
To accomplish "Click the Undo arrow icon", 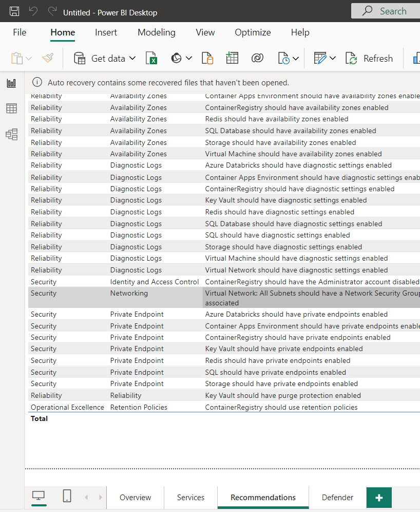I will [33, 11].
